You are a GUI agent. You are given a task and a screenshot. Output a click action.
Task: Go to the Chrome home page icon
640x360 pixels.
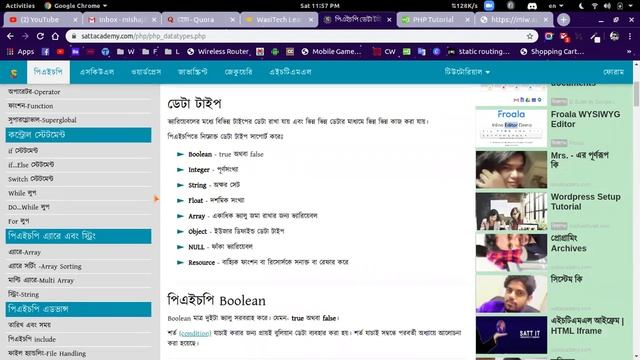[55, 36]
